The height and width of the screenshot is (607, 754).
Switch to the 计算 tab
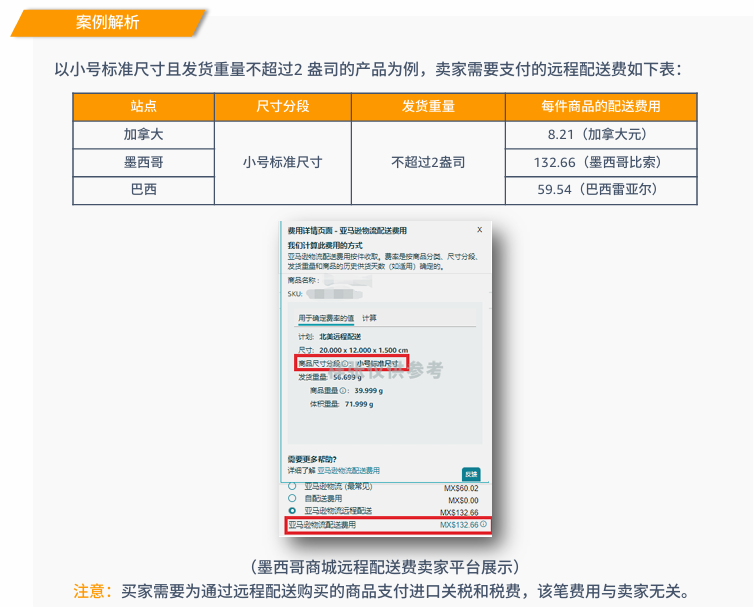(x=369, y=318)
